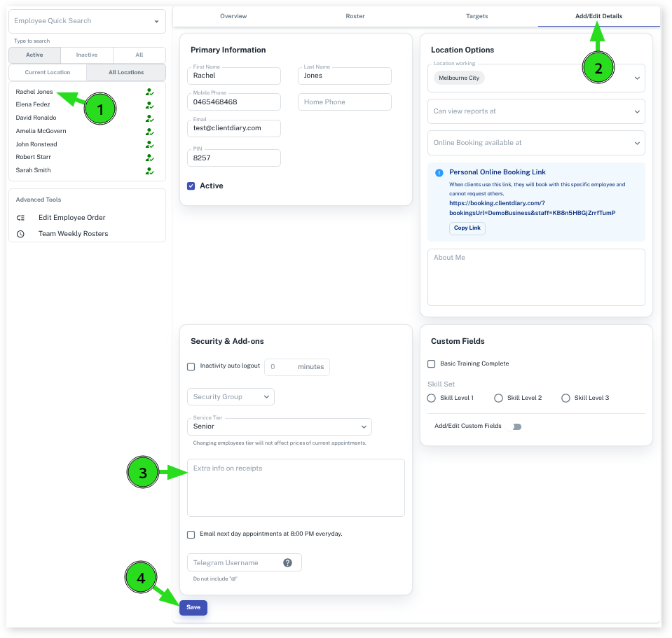Click the status icon beside Elena Fedez
672x638 pixels.
pos(149,105)
